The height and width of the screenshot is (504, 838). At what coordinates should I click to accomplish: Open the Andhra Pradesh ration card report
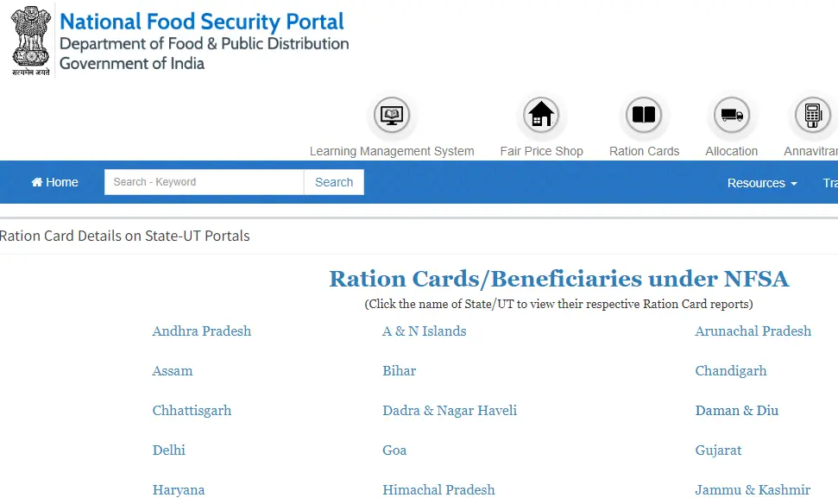(201, 331)
